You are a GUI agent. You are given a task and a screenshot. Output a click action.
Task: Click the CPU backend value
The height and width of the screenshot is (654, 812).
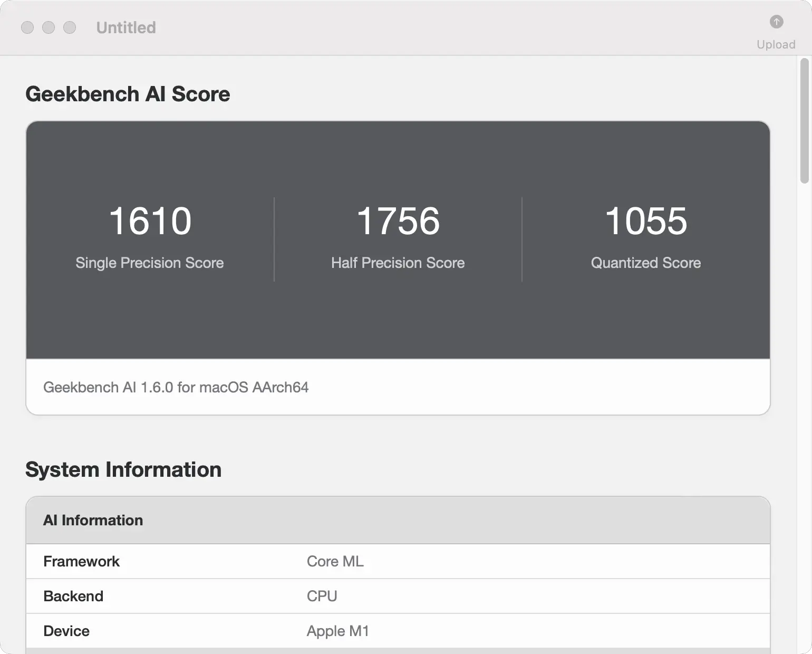322,596
